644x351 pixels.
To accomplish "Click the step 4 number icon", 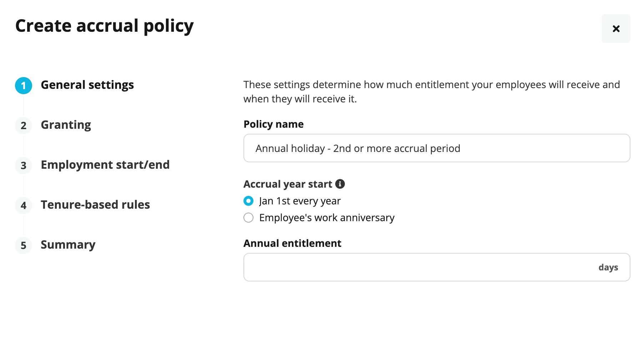I will pyautogui.click(x=24, y=205).
